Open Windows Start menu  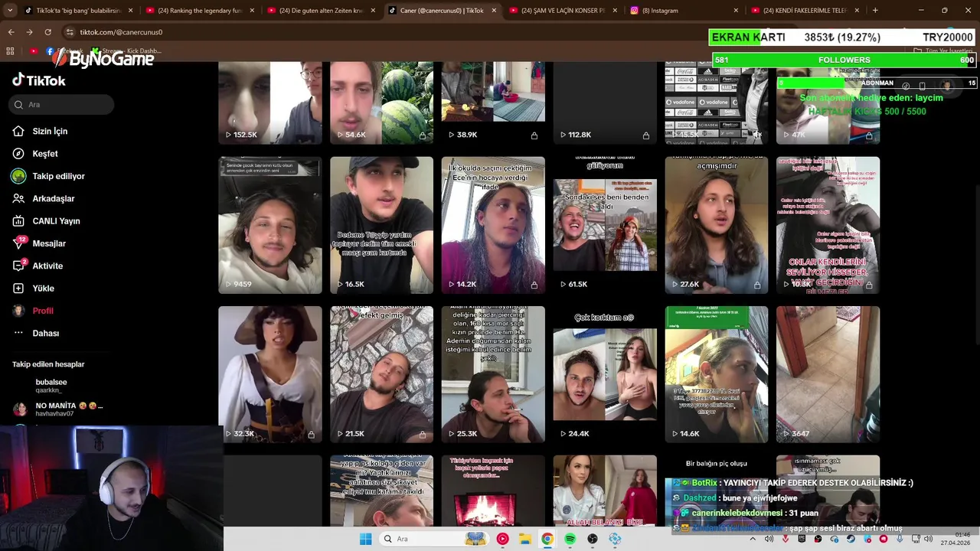tap(365, 539)
